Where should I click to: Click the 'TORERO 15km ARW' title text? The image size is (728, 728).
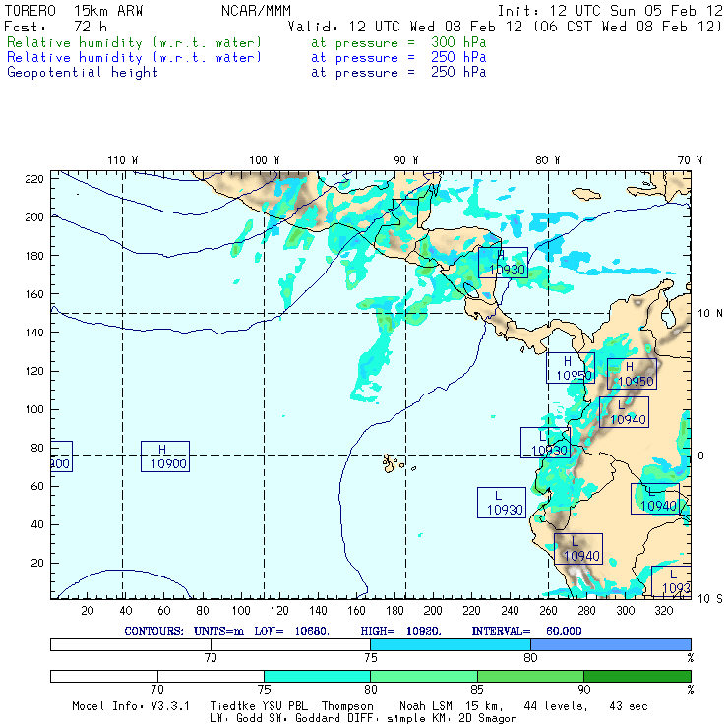click(74, 11)
